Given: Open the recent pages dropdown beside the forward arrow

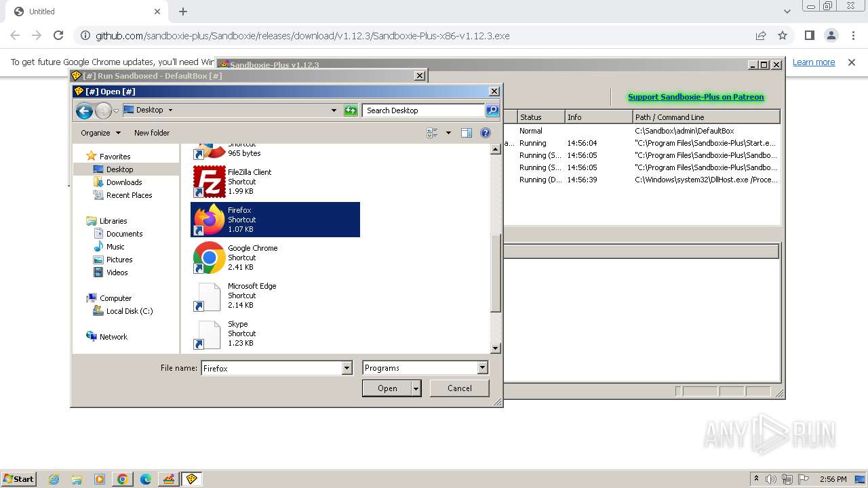Looking at the screenshot, I should (116, 110).
